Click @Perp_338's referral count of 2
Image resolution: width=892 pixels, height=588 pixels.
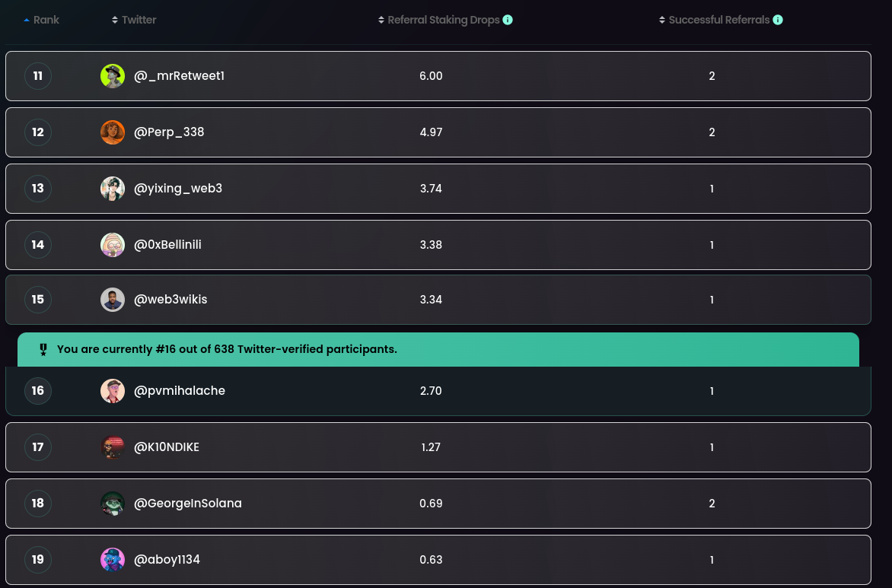point(712,132)
